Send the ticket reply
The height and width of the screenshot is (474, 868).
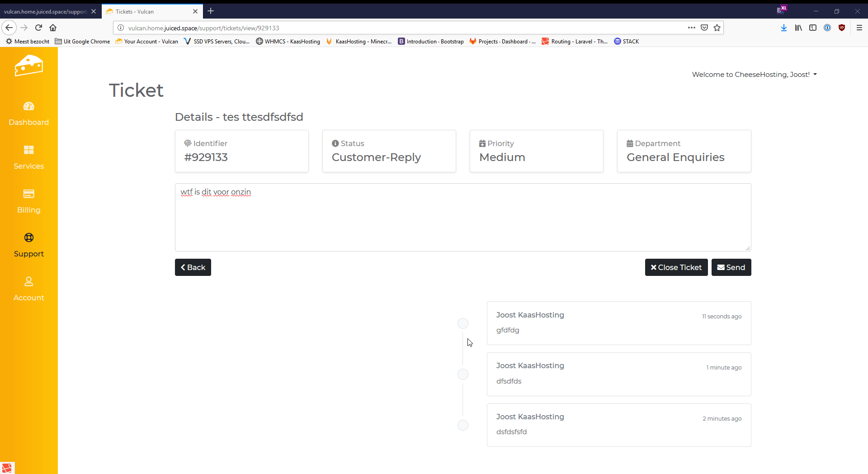pos(731,267)
